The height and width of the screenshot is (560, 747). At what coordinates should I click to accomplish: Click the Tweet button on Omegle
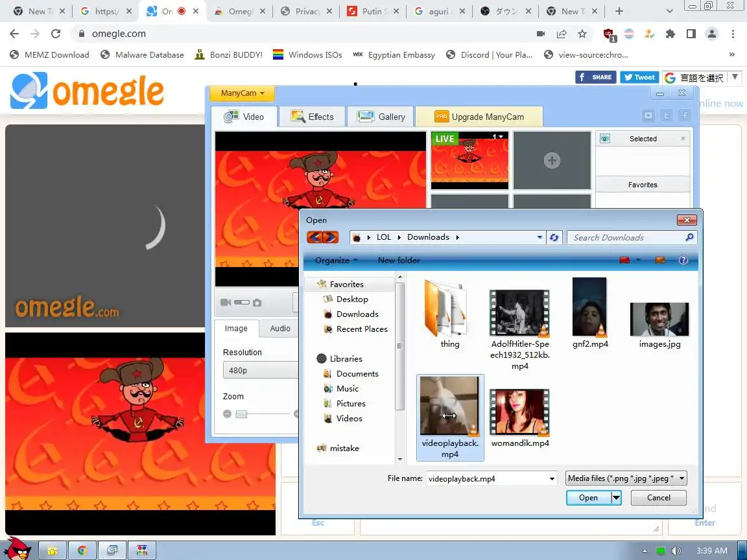click(x=639, y=77)
